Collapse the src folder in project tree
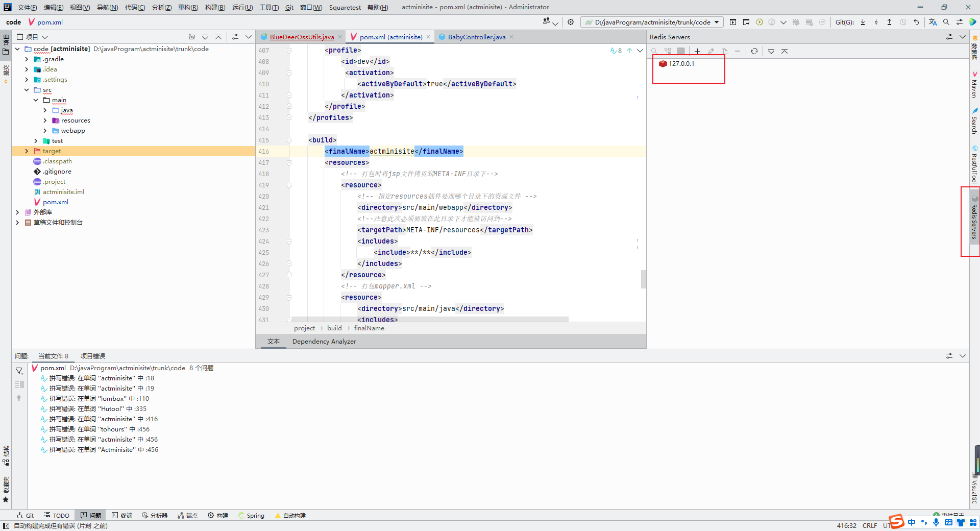Image resolution: width=980 pixels, height=531 pixels. (27, 90)
